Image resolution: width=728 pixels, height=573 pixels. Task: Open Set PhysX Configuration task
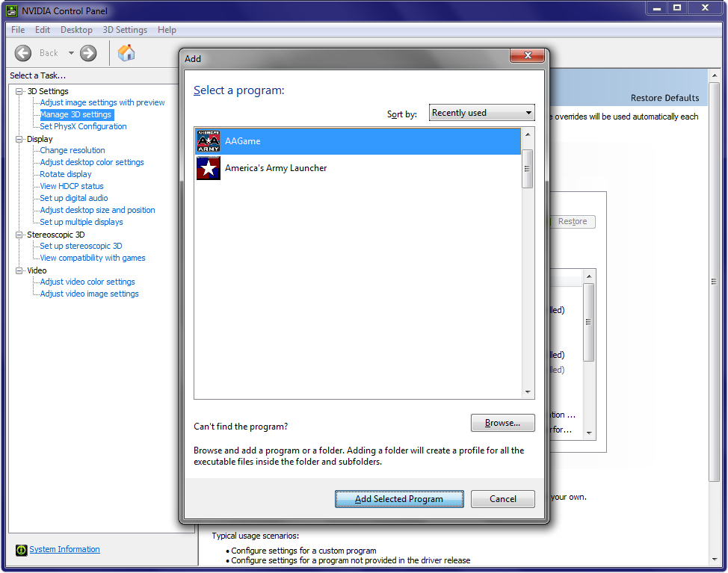pos(83,127)
